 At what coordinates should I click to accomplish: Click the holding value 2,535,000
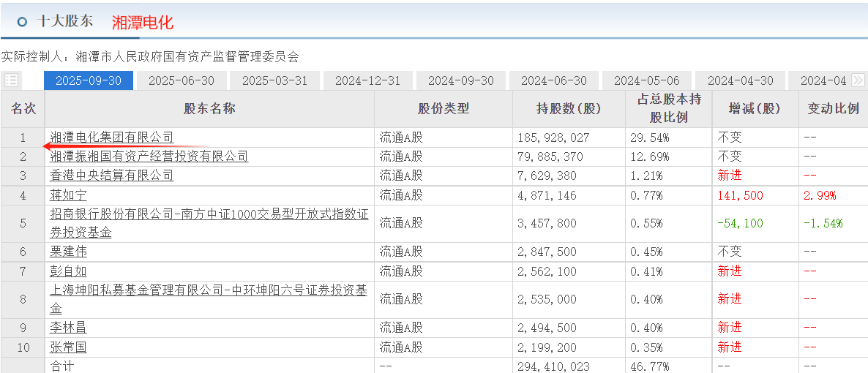pyautogui.click(x=547, y=299)
